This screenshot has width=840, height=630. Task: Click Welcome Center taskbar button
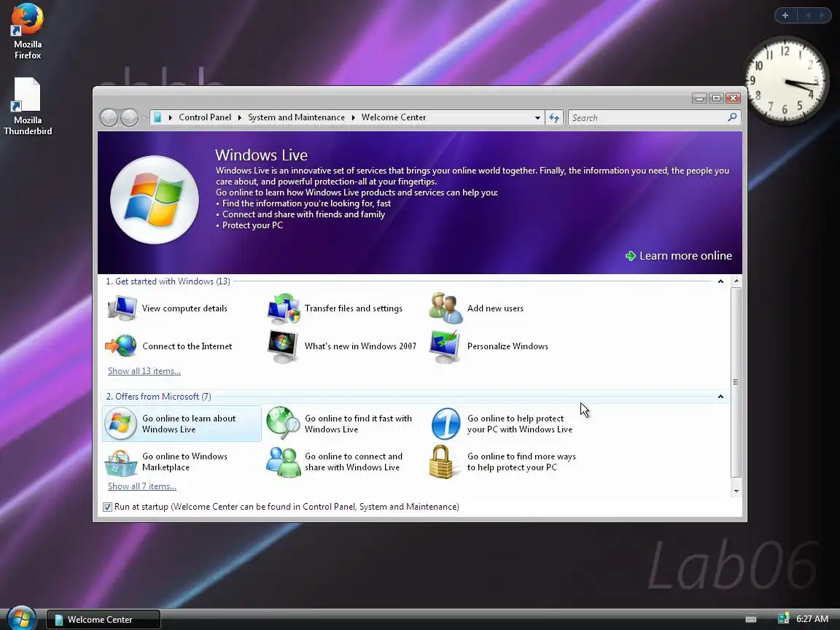pos(103,619)
